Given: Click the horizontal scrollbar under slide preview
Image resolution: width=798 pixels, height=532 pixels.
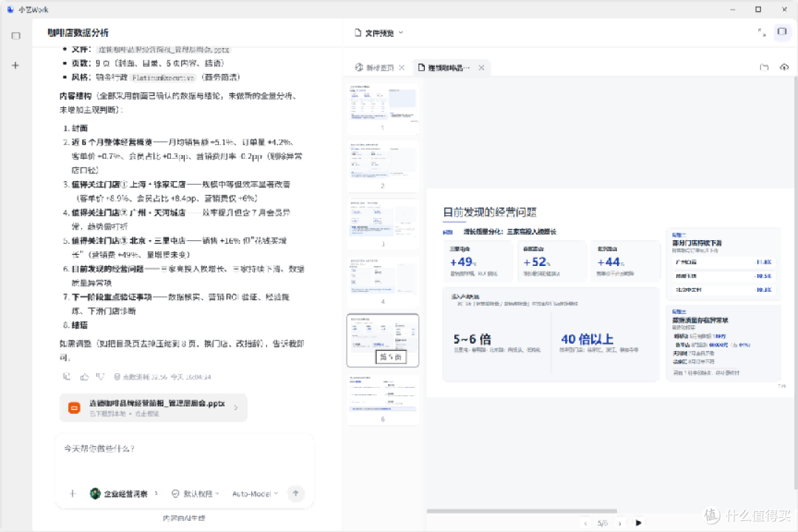Looking at the screenshot, I should (522, 511).
